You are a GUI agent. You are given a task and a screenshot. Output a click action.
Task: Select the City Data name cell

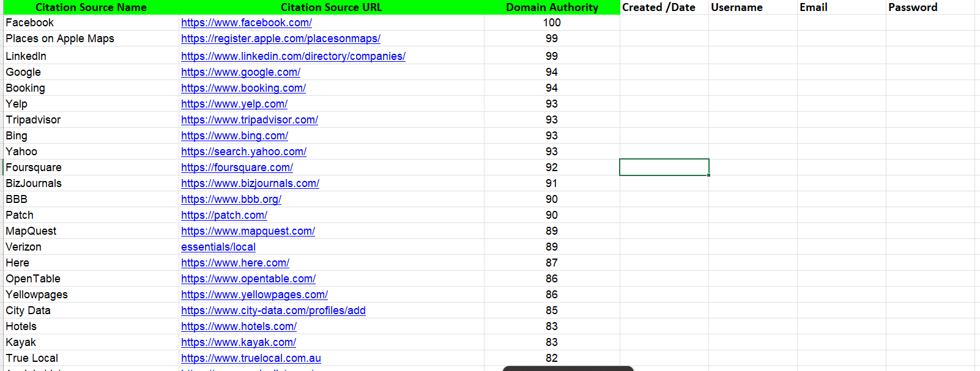[x=91, y=310]
